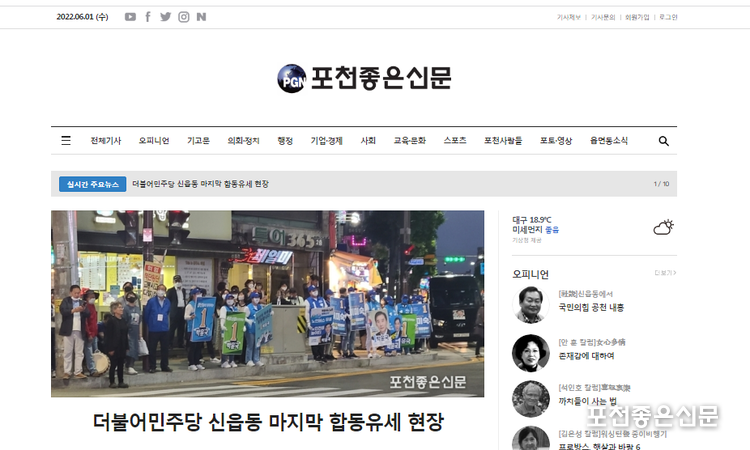Click 대구 18.9℃ weather text
This screenshot has width=750, height=450.
pos(532,220)
